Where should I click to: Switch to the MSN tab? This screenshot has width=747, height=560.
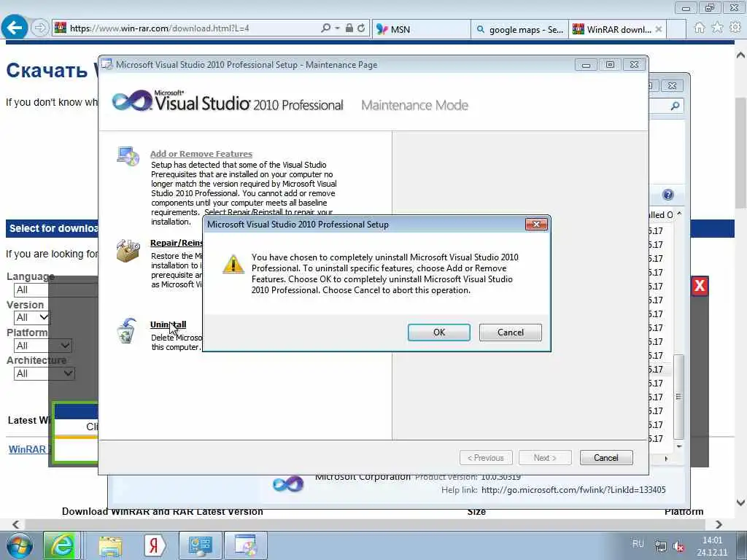pyautogui.click(x=421, y=29)
